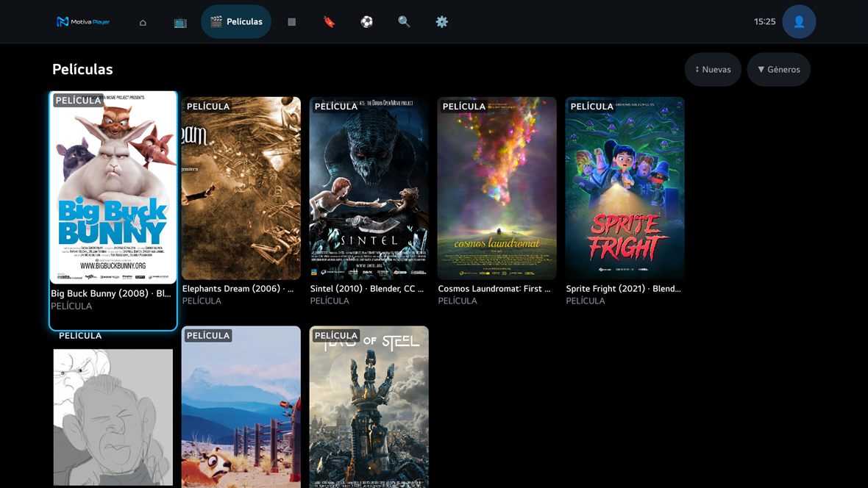
Task: Open the square series icon in navbar
Action: coord(292,22)
